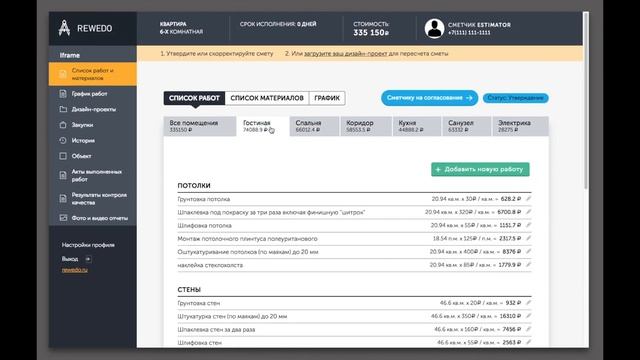
Task: Click the ПОТОЛКИ section heading
Action: [194, 185]
